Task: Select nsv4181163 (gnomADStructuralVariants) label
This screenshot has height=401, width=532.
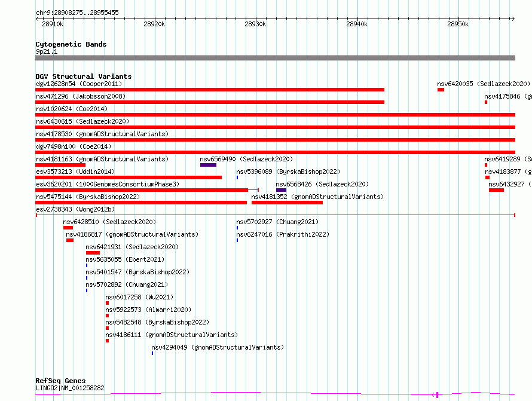Action: 102,159
